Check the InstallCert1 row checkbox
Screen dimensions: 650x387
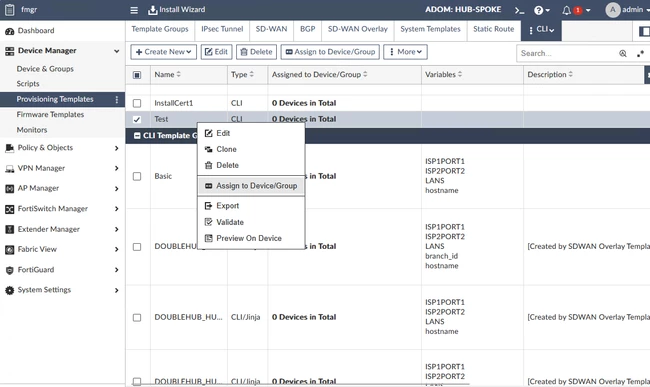pos(137,103)
